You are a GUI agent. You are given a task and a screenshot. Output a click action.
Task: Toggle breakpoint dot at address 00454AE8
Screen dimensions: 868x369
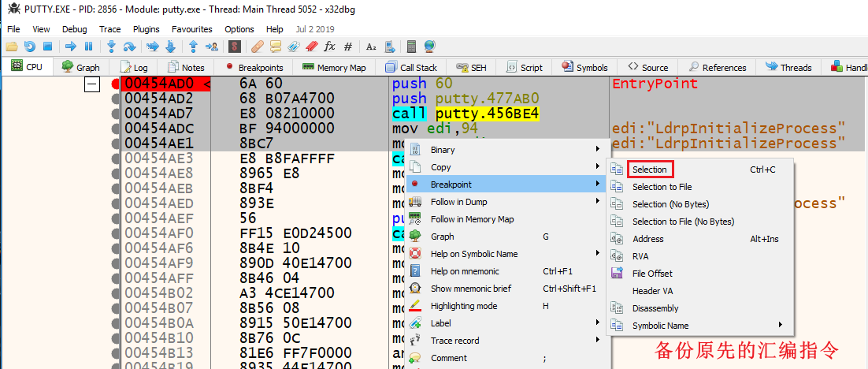[116, 174]
